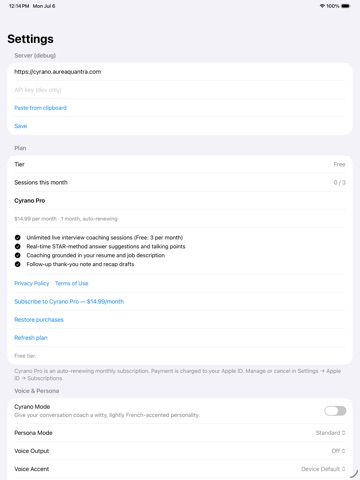Tap Paste from clipboard
This screenshot has width=360, height=480.
(x=40, y=108)
